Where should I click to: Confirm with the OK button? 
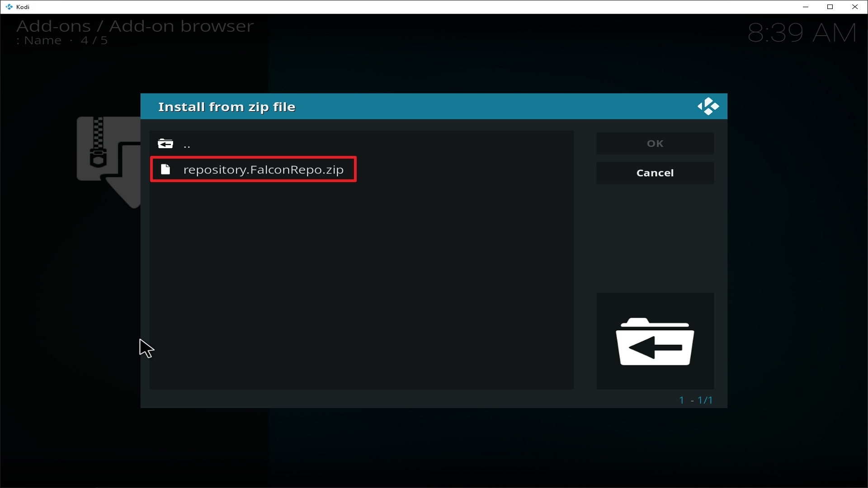click(x=655, y=144)
